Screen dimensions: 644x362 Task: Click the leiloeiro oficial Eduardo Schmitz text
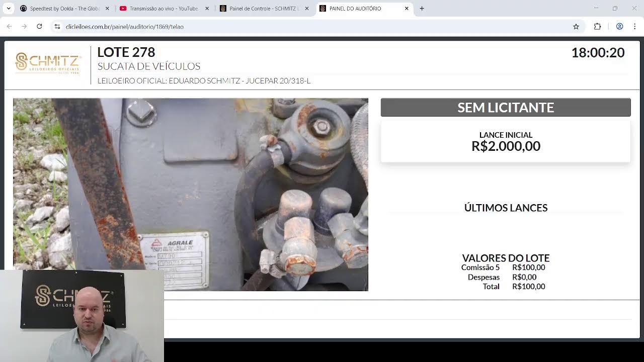click(204, 80)
